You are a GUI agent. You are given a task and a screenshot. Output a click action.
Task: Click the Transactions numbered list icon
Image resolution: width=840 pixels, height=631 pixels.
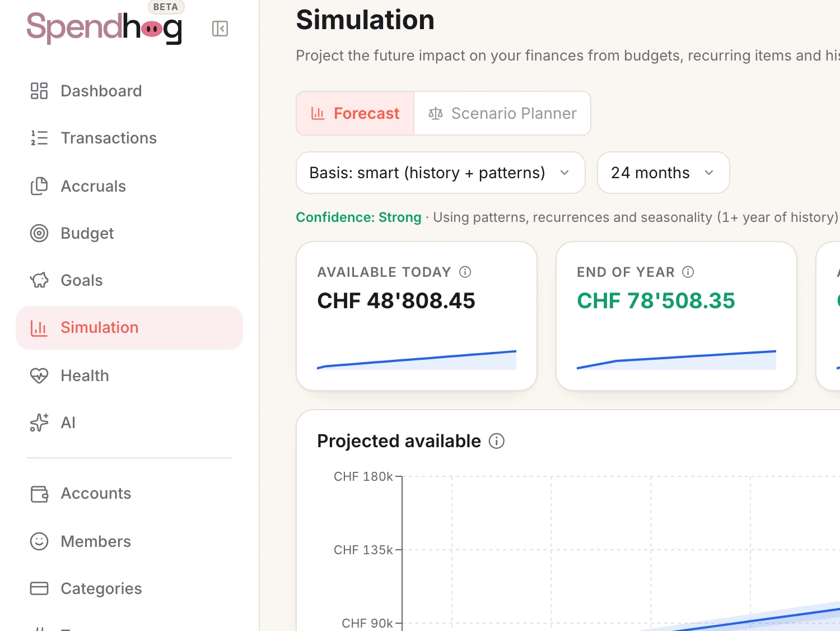[x=39, y=138]
